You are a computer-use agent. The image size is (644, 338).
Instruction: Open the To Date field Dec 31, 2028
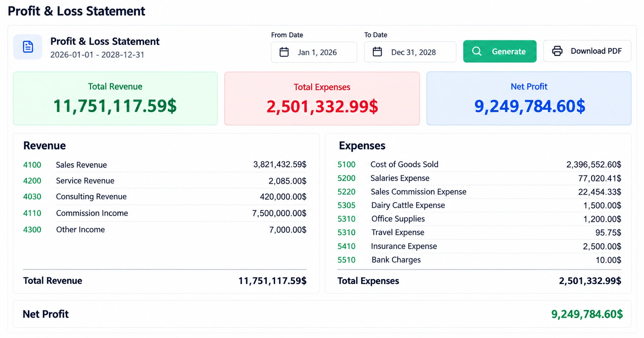[410, 52]
